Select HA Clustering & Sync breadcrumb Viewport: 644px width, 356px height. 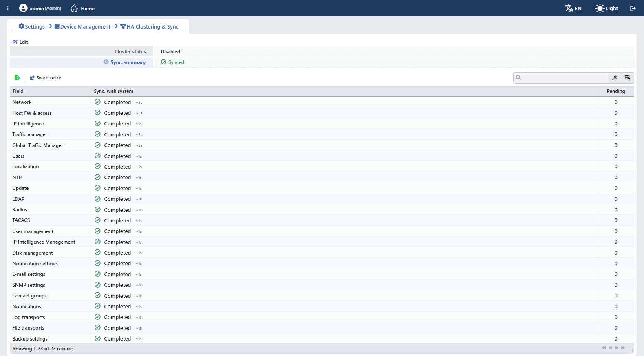[150, 26]
